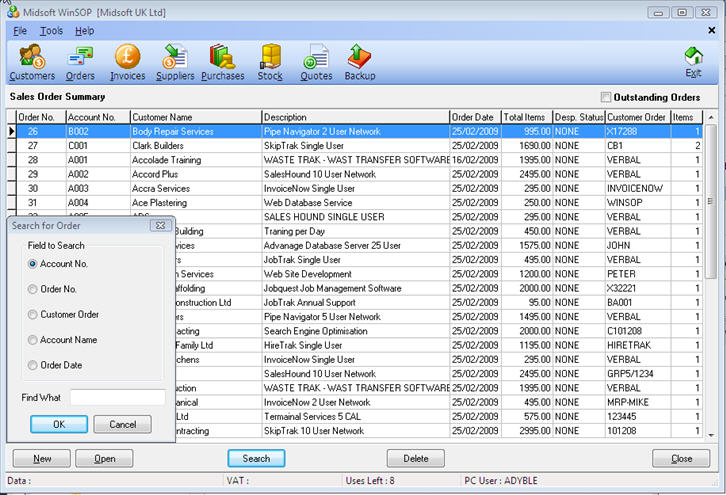Click the Customer Name column header

196,117
